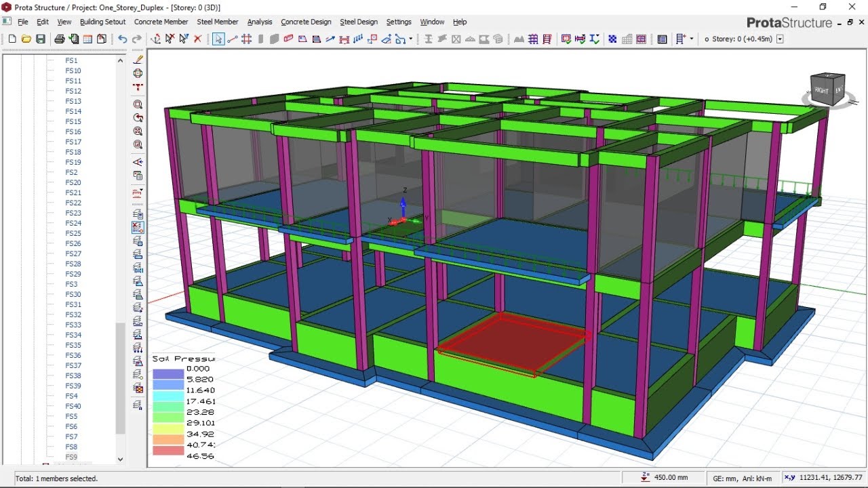Screen dimensions: 868x488
Task: Open the File menu
Action: [23, 22]
